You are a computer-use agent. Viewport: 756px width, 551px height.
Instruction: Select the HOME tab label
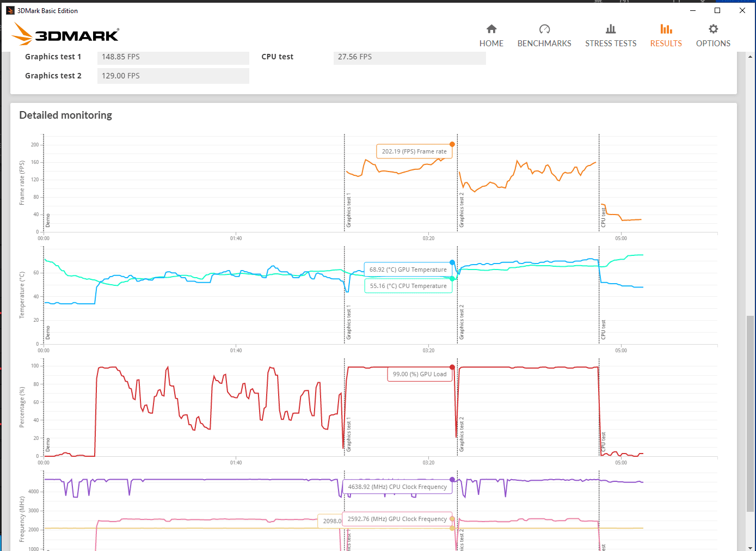(491, 44)
